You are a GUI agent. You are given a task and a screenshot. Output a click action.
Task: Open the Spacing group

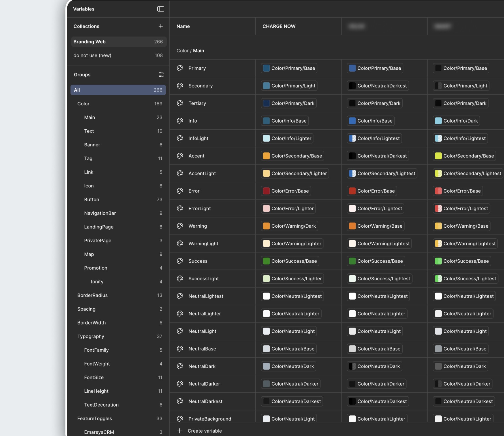pyautogui.click(x=118, y=309)
